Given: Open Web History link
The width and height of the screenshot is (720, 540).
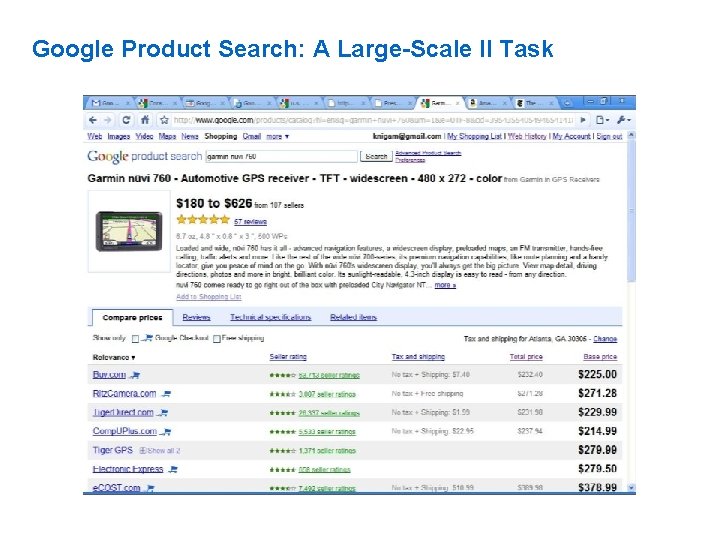Looking at the screenshot, I should pos(527,136).
